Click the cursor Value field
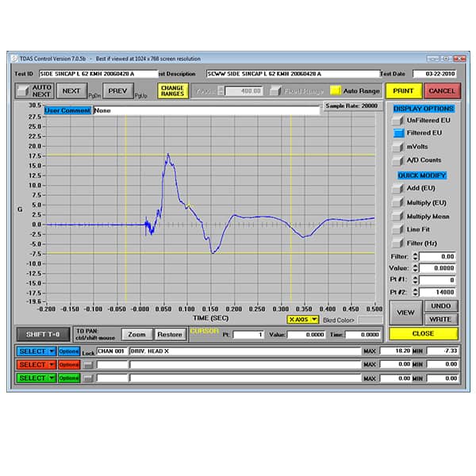476x476 pixels. tap(306, 335)
